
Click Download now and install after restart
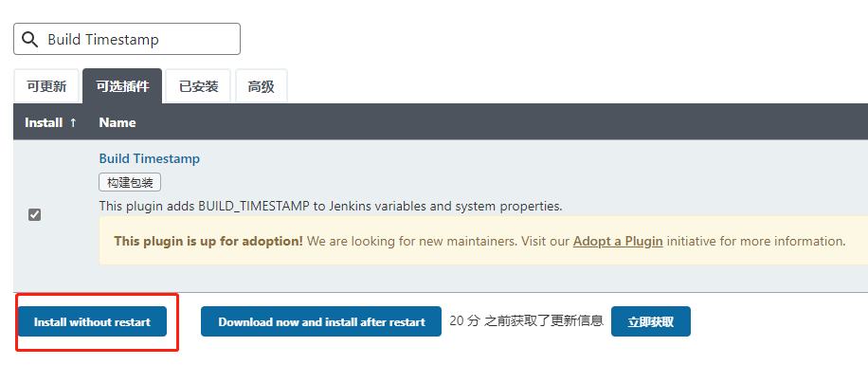(x=321, y=321)
